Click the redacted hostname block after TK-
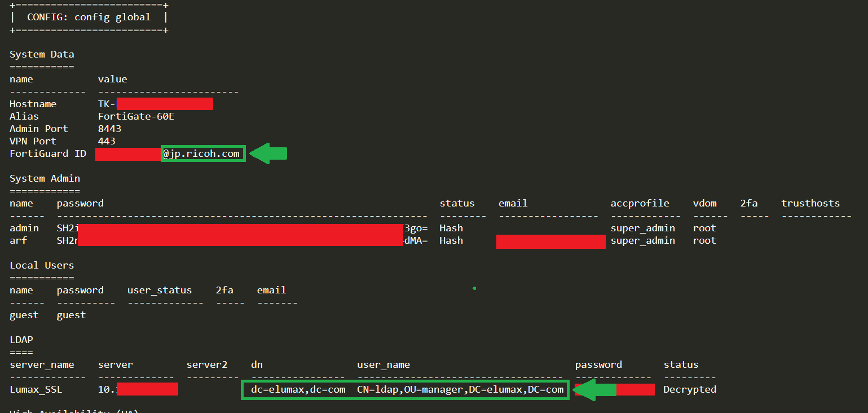The image size is (868, 413). coord(165,104)
